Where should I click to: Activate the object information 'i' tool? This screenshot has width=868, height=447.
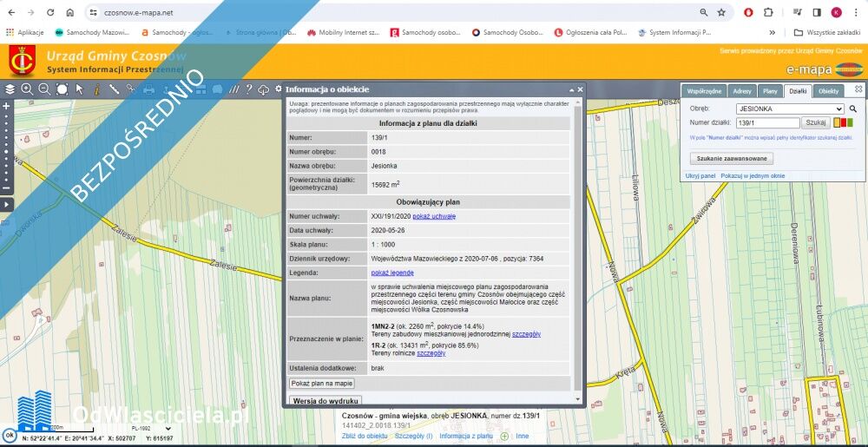(x=96, y=89)
